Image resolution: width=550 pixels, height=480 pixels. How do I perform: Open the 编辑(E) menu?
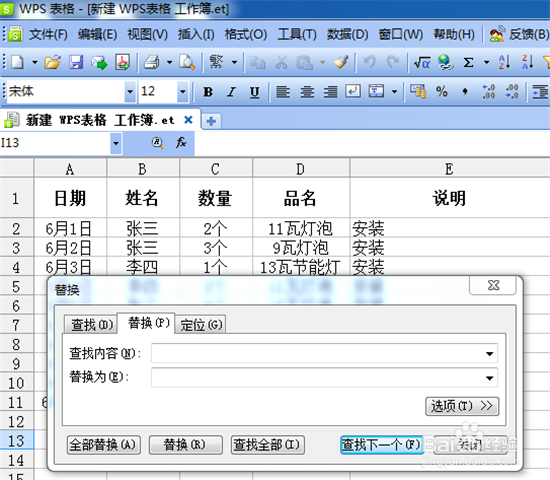click(98, 34)
